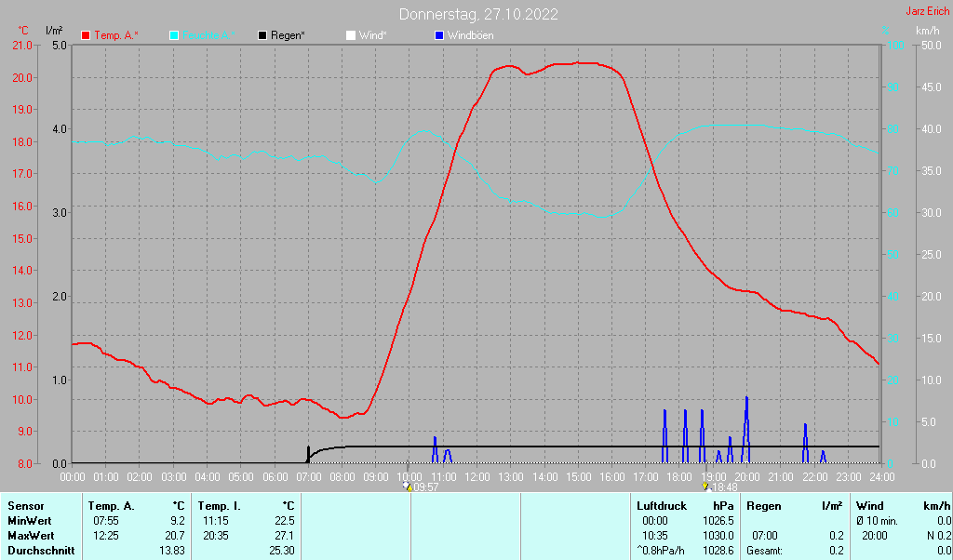
Task: Click the Sensor column header
Action: click(x=26, y=505)
